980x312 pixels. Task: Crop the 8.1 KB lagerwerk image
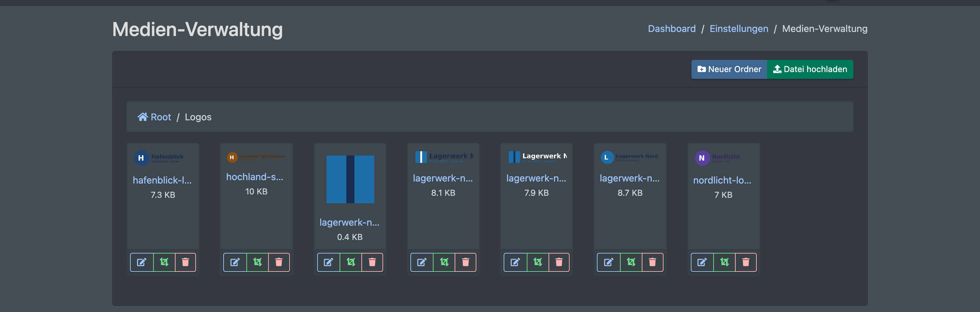[444, 262]
